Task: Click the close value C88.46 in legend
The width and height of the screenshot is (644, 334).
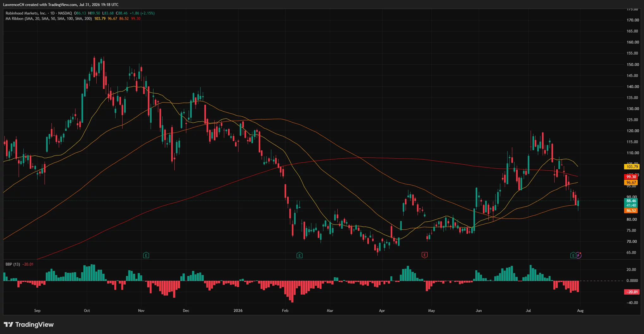Action: coord(122,13)
